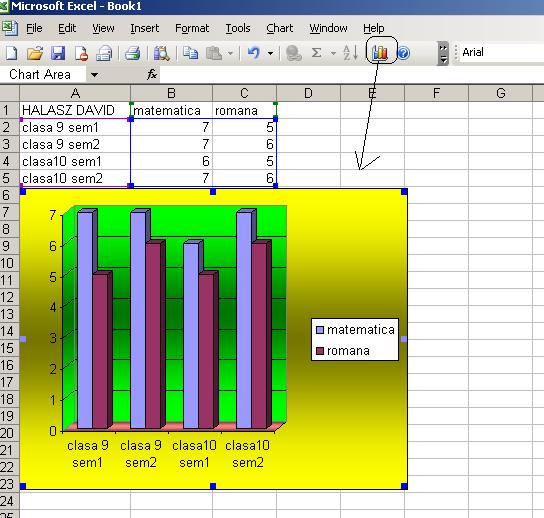Open the Insert menu
Image resolution: width=544 pixels, height=518 pixels.
coord(144,28)
